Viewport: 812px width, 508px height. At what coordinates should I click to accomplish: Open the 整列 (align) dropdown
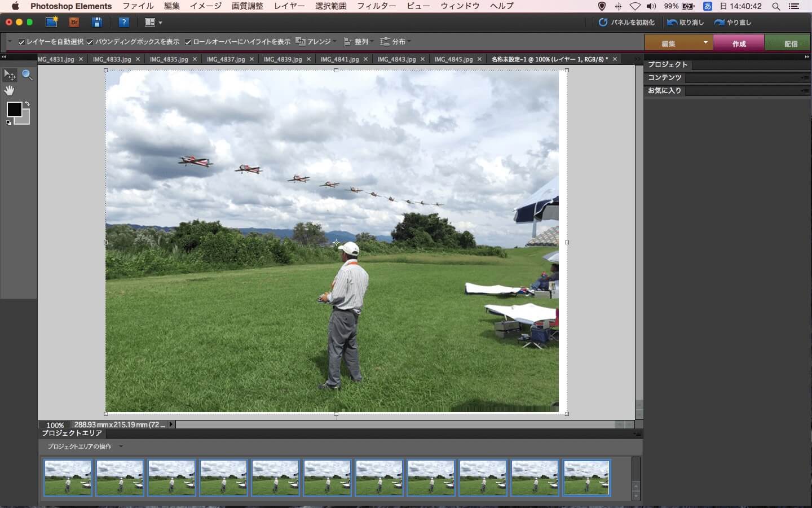(x=359, y=42)
